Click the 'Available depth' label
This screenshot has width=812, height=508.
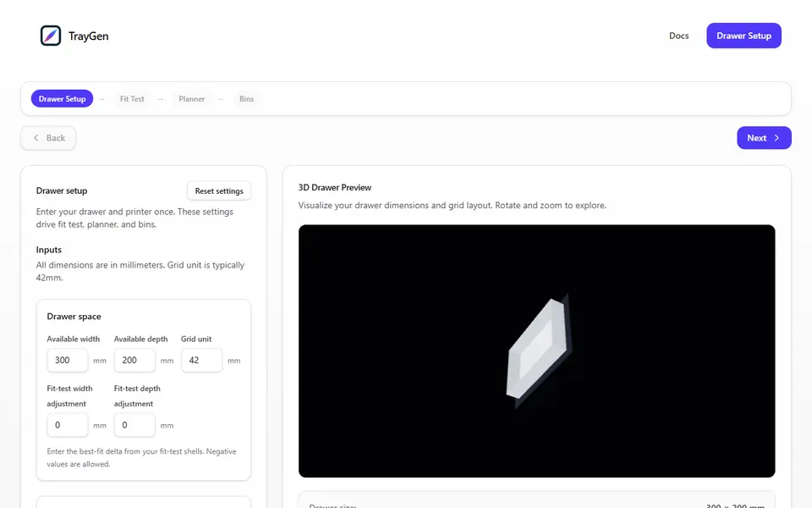[141, 339]
